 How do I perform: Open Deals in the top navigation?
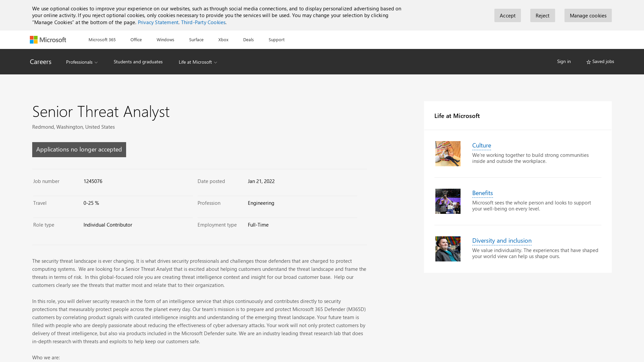pyautogui.click(x=249, y=40)
